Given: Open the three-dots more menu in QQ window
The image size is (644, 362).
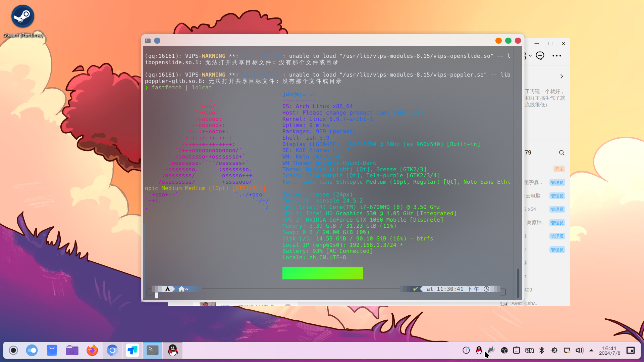Looking at the screenshot, I should point(557,56).
